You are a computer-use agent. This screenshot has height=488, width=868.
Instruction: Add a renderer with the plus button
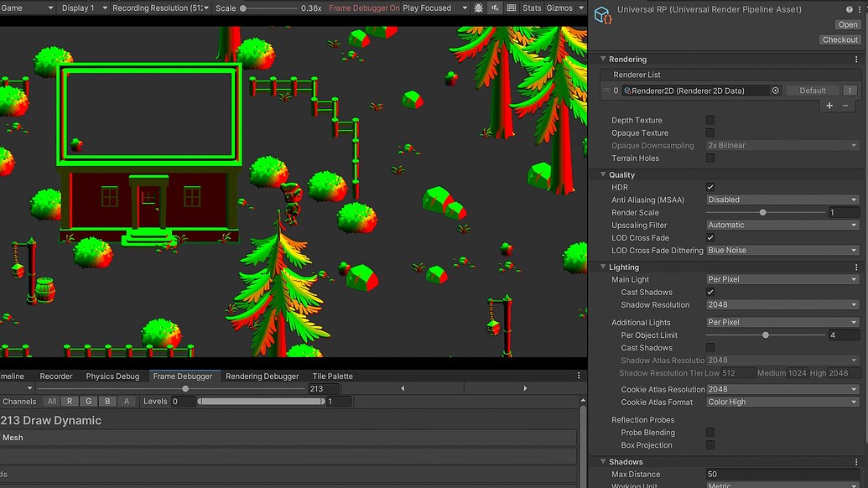829,106
